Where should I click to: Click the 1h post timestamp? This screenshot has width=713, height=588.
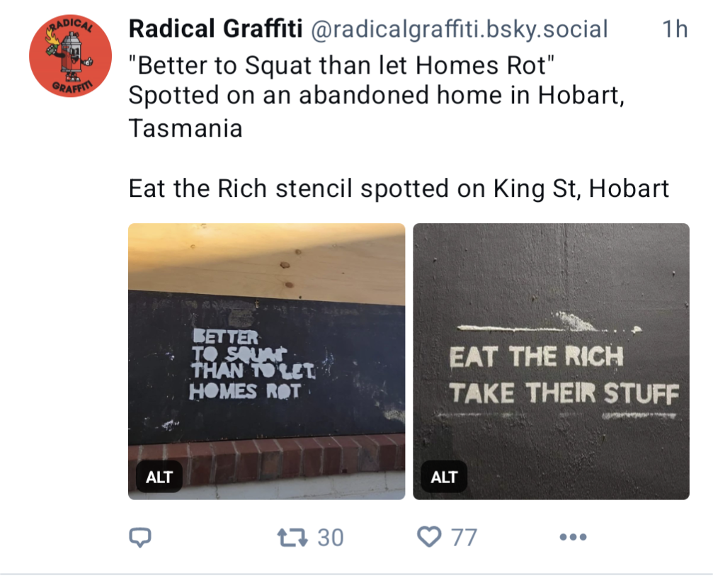point(674,29)
